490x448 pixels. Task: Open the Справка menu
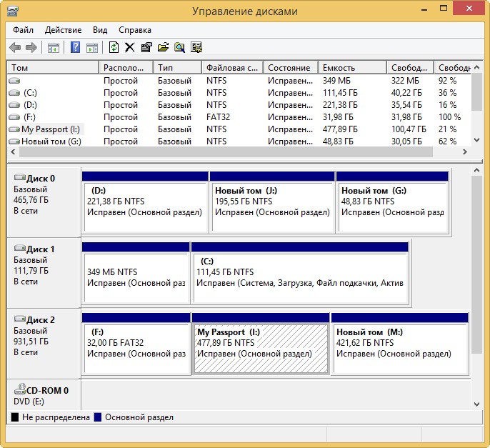click(134, 30)
